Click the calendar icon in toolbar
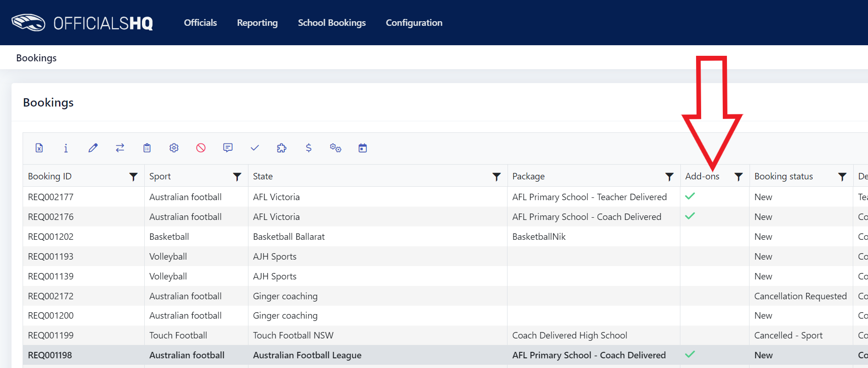This screenshot has width=868, height=368. [363, 148]
